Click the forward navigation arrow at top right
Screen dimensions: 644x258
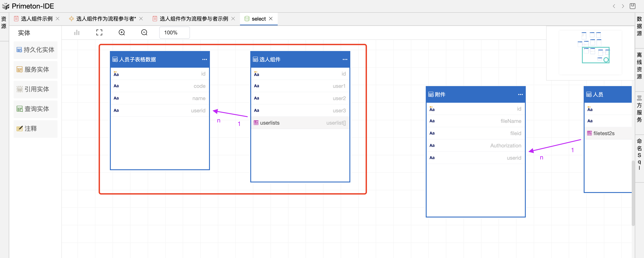coord(623,6)
